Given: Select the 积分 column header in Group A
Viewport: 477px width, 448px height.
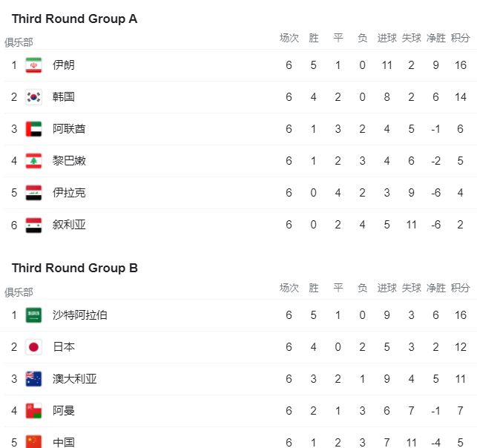Looking at the screenshot, I should pos(460,38).
